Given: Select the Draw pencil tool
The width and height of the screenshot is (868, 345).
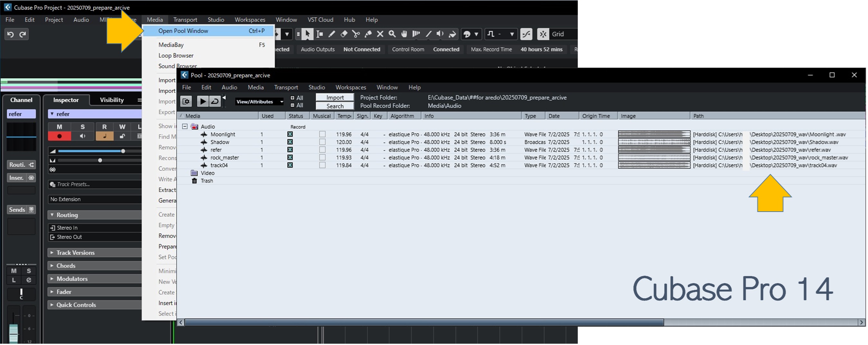Looking at the screenshot, I should [331, 34].
